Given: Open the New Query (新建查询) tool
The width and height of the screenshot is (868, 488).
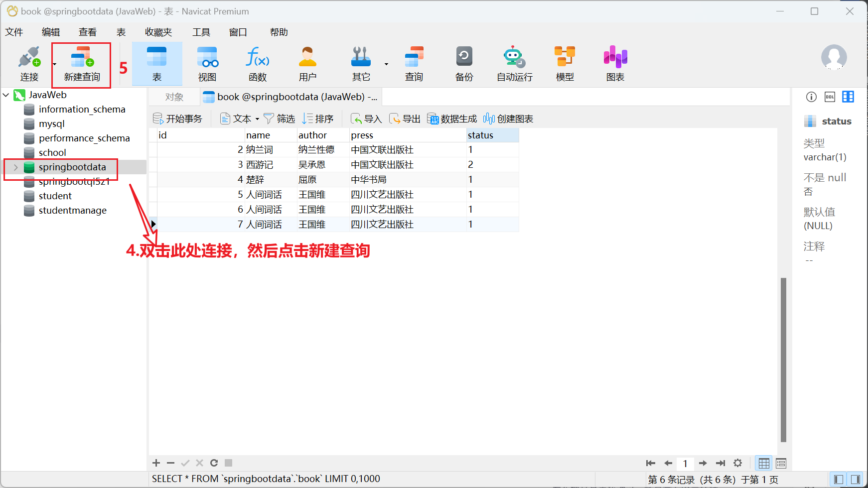Looking at the screenshot, I should [82, 64].
